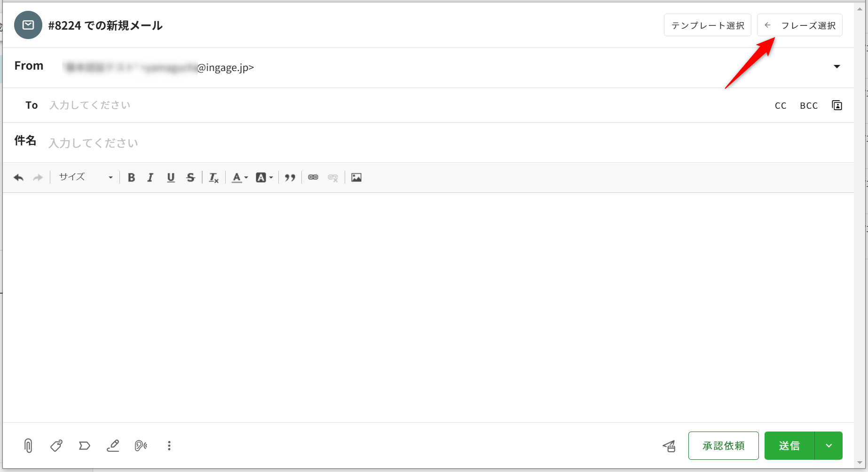Open the text color picker
868x472 pixels.
[239, 177]
